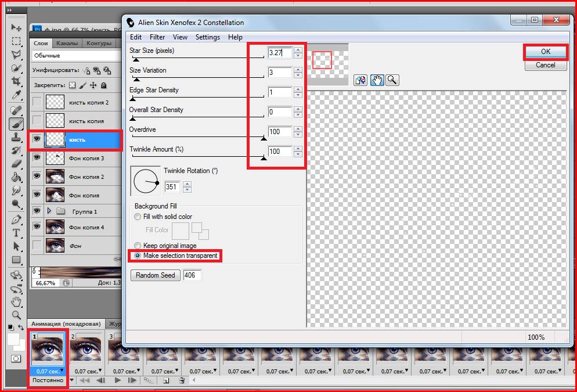Hide the 'Фон копия 4' layer
The width and height of the screenshot is (577, 392).
(37, 226)
